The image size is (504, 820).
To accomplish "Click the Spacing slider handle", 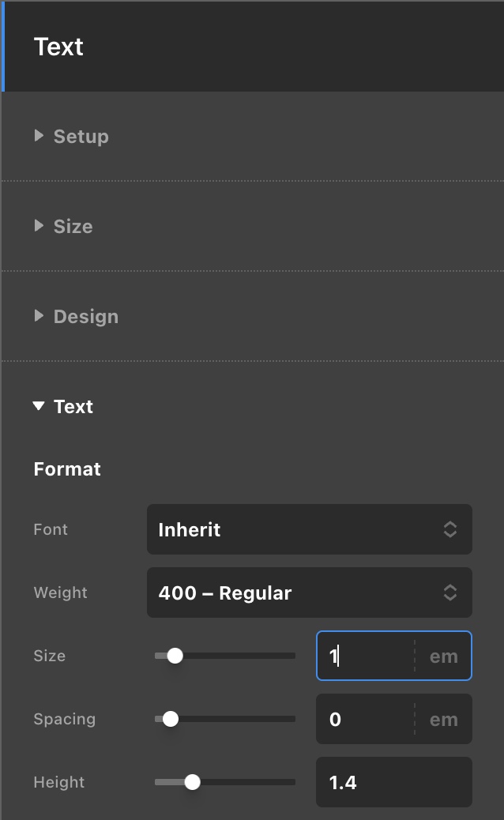I will pos(171,719).
